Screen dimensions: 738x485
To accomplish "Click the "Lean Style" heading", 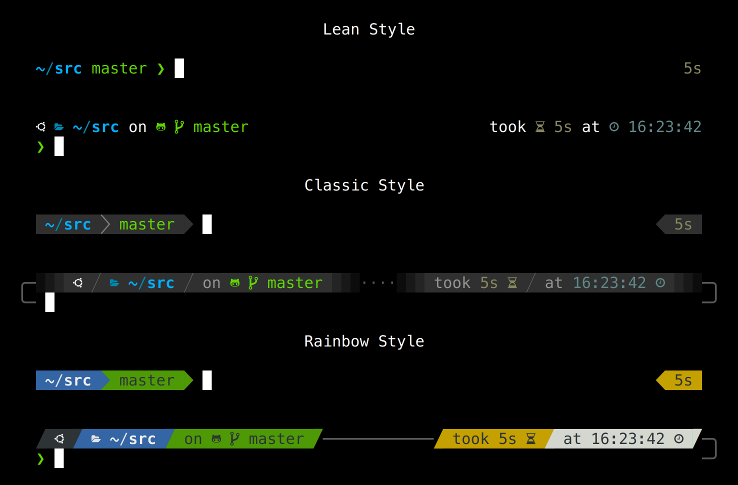I will [x=368, y=29].
